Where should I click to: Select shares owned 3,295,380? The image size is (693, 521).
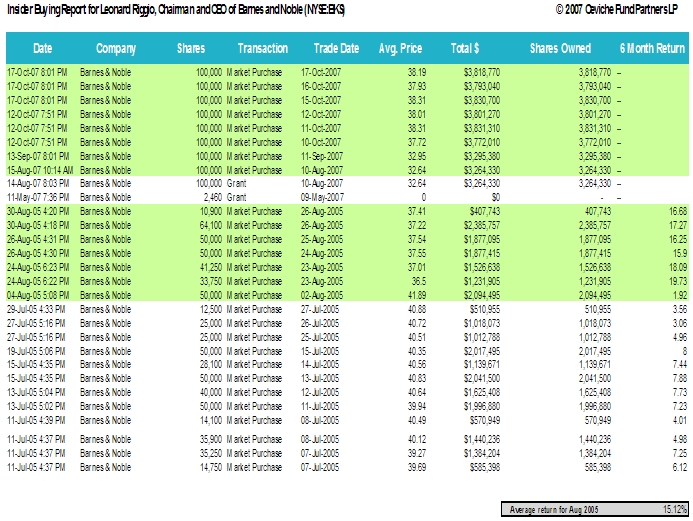pos(595,156)
